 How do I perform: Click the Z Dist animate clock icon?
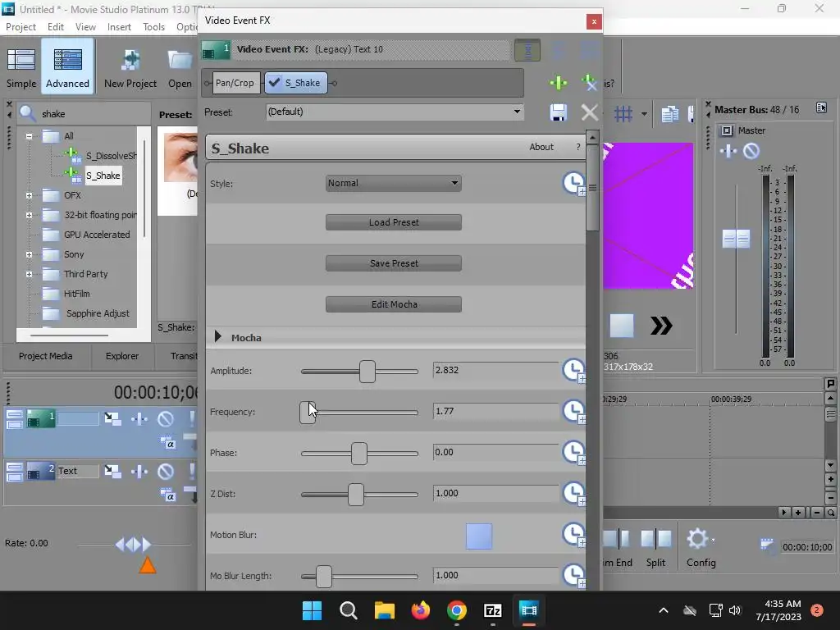pos(573,493)
